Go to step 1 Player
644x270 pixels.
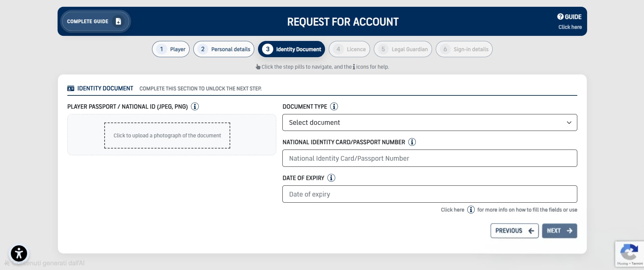171,49
